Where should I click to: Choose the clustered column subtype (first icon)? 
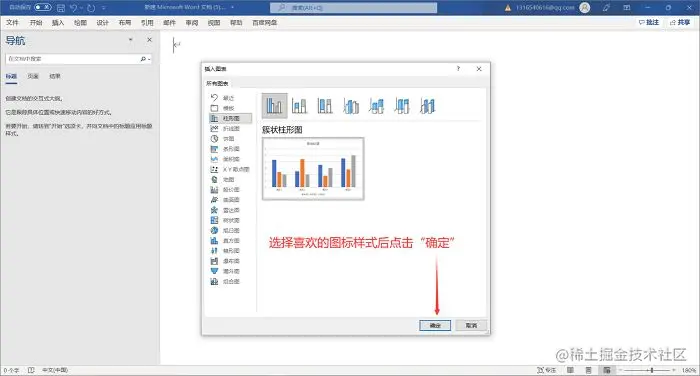(274, 106)
